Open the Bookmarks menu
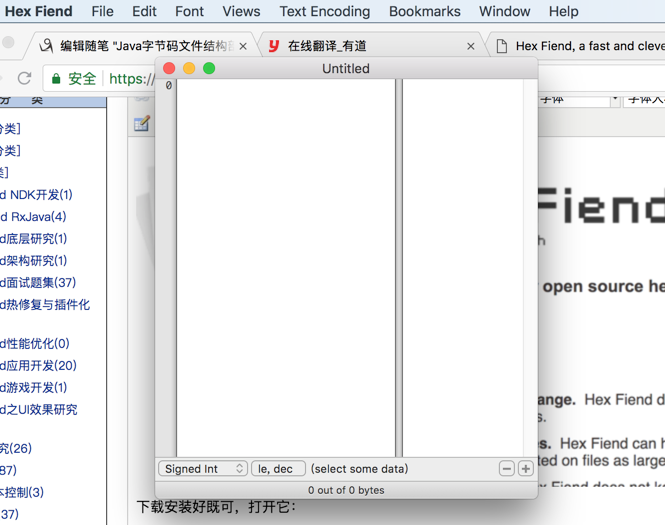Image resolution: width=665 pixels, height=525 pixels. [425, 11]
